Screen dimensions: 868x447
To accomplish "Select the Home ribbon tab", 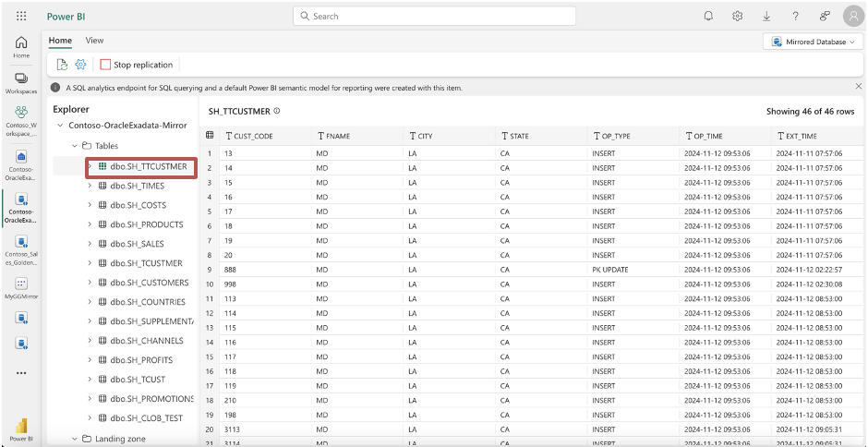I will coord(60,41).
